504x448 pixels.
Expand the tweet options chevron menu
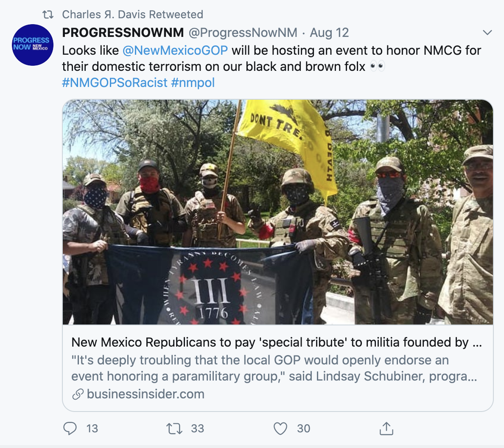[487, 33]
